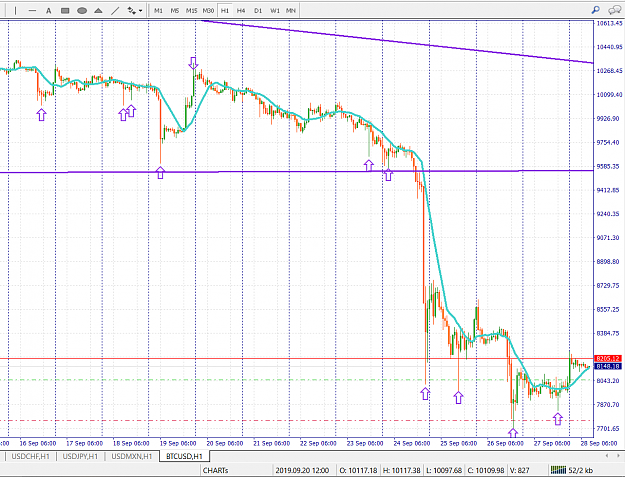Viewport: 625px width, 477px height.
Task: Switch timeframe to H4
Action: [241, 10]
